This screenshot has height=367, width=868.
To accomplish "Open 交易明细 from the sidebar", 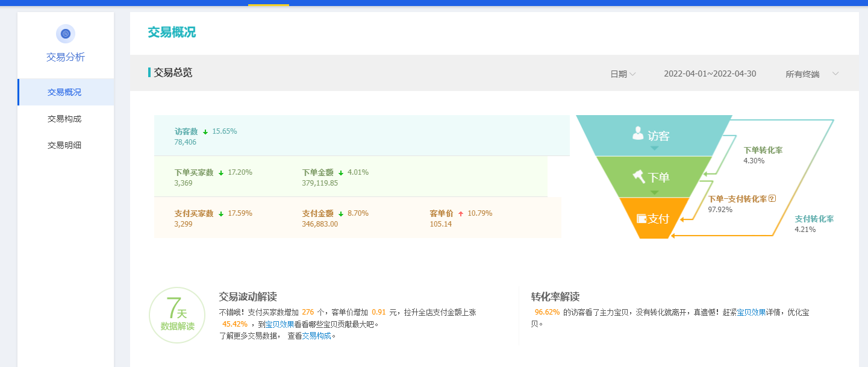I will click(64, 145).
